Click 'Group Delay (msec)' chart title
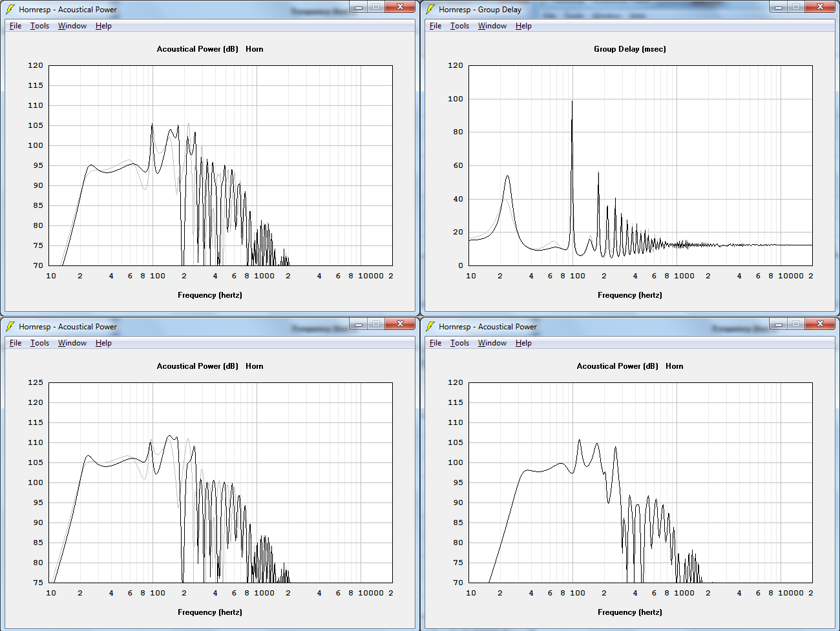 [630, 49]
